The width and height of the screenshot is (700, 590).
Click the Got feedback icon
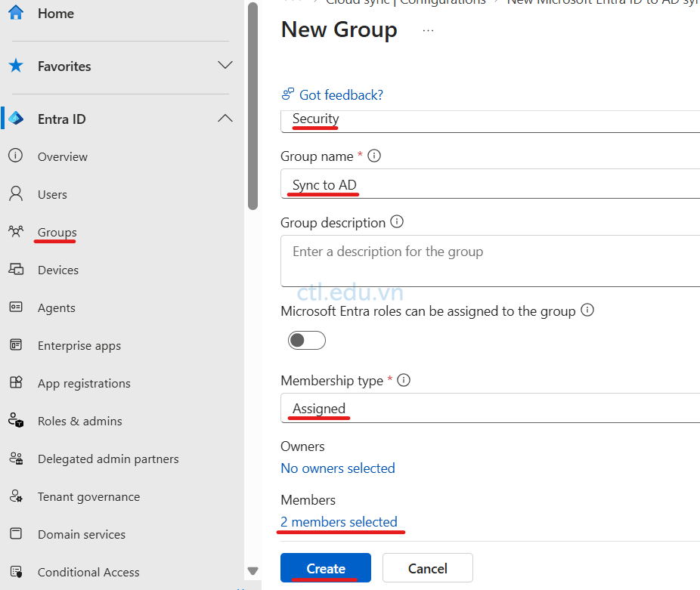(288, 94)
